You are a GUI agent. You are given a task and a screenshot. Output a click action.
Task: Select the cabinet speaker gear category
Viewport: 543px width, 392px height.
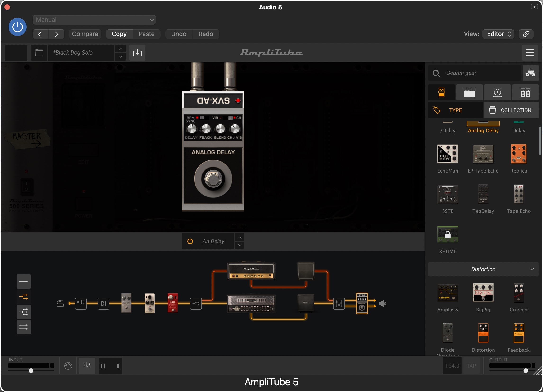(x=498, y=92)
